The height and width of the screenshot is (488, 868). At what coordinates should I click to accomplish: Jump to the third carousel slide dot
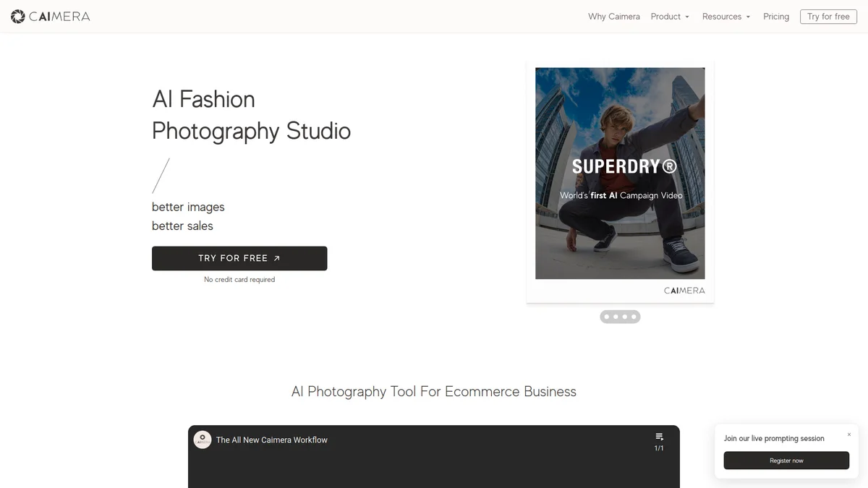(x=625, y=317)
